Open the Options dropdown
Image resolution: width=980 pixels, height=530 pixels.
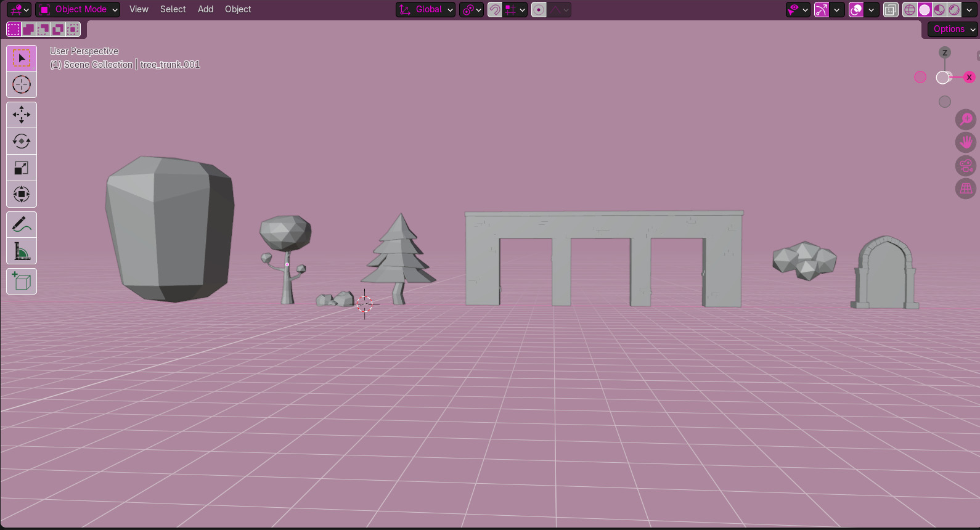point(953,29)
